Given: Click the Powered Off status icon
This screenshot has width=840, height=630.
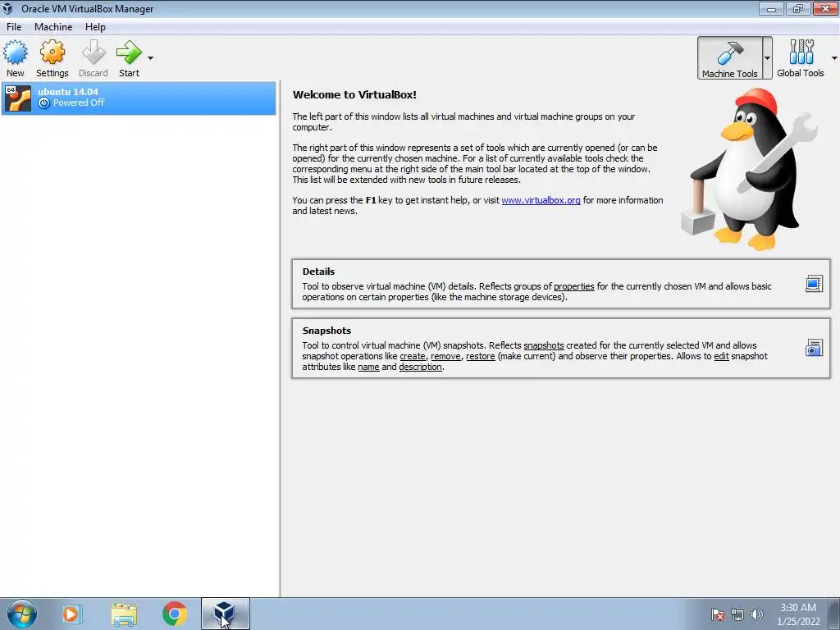Looking at the screenshot, I should 44,103.
